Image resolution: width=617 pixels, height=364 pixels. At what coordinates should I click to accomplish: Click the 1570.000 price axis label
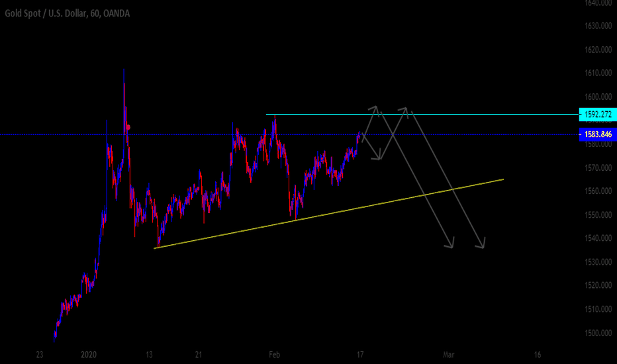pos(598,168)
